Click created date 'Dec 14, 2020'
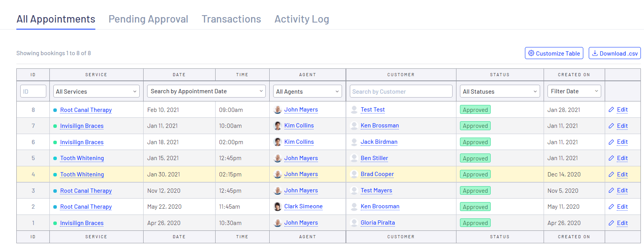Screen dimensions: 644x246 click(564, 174)
